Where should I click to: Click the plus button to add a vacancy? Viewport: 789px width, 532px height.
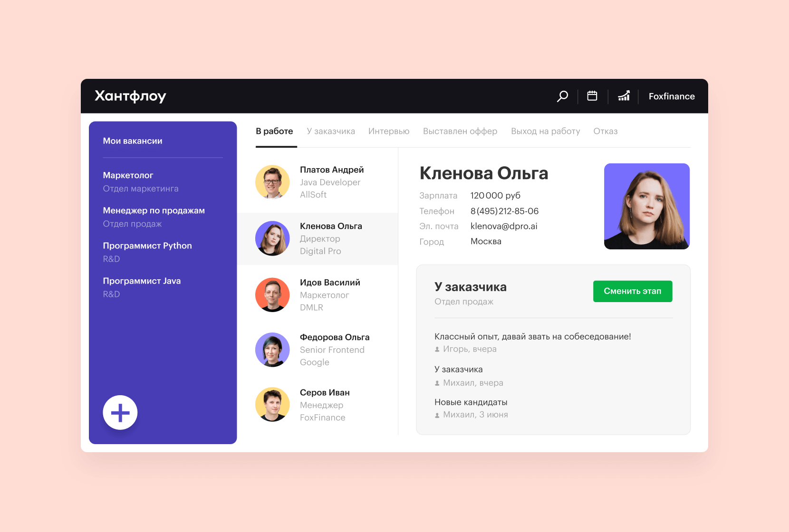120,412
